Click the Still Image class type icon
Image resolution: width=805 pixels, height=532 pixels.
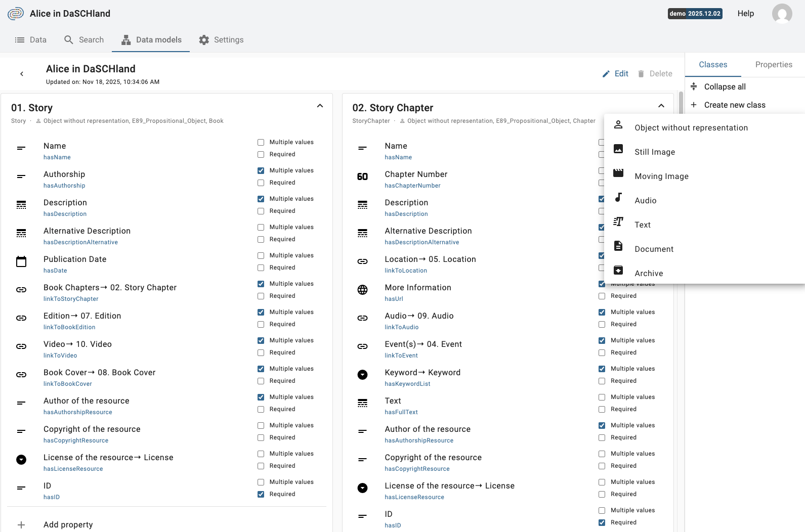(618, 149)
